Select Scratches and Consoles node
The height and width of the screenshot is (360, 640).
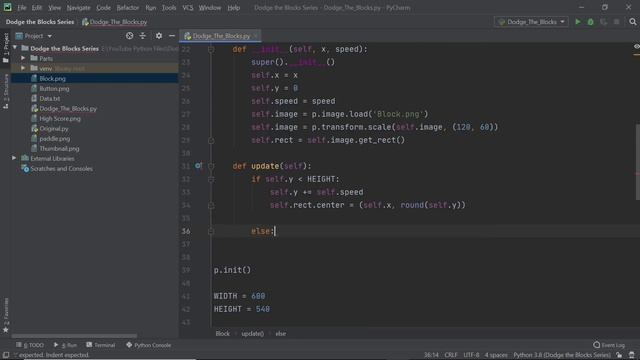(61, 168)
